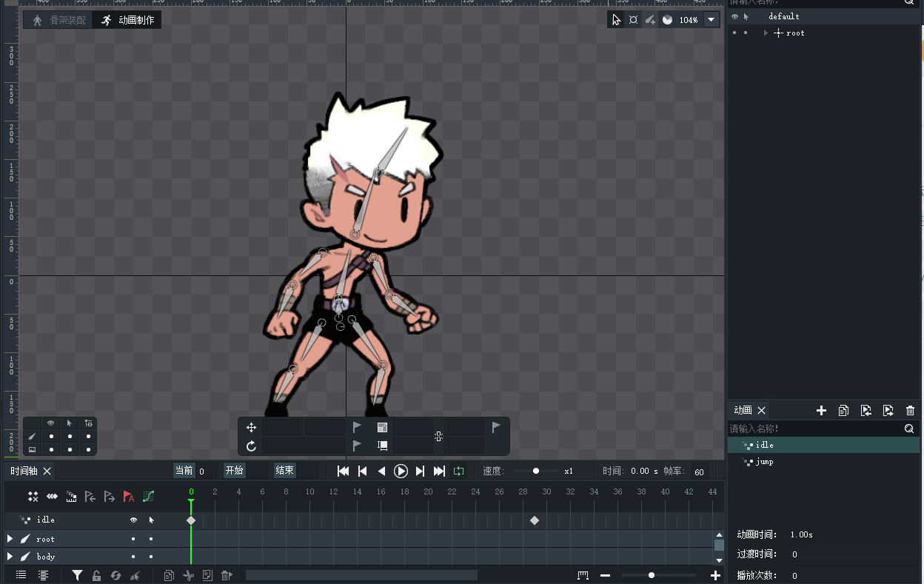
Task: Click the export animation icon
Action: [x=888, y=410]
